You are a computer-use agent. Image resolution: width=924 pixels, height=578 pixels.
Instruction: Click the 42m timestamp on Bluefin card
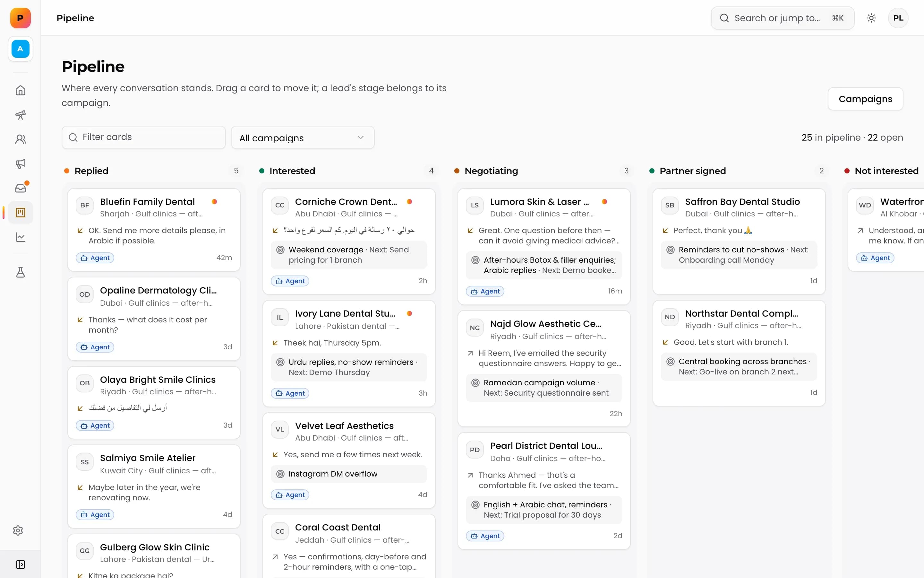(224, 258)
